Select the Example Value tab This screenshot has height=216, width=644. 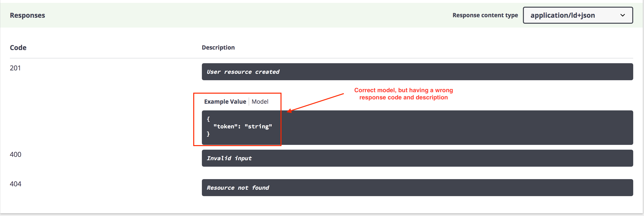tap(225, 101)
